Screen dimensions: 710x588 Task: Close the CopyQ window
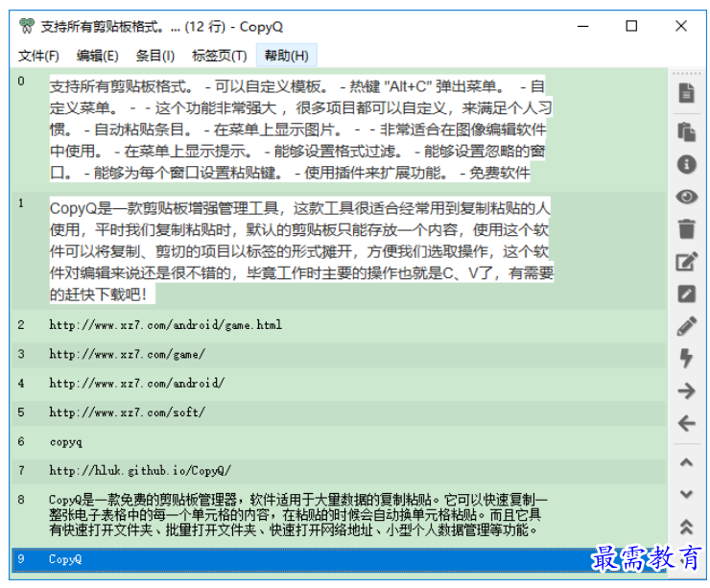[680, 26]
